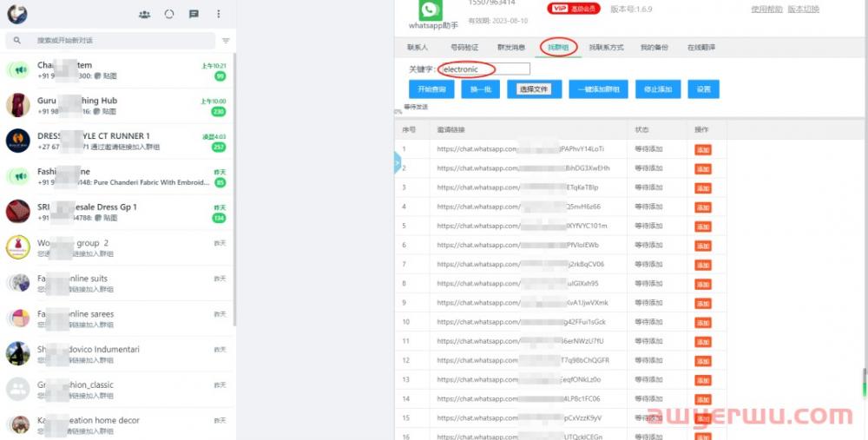
Task: Click the 邀请链接 column header
Action: coord(450,129)
